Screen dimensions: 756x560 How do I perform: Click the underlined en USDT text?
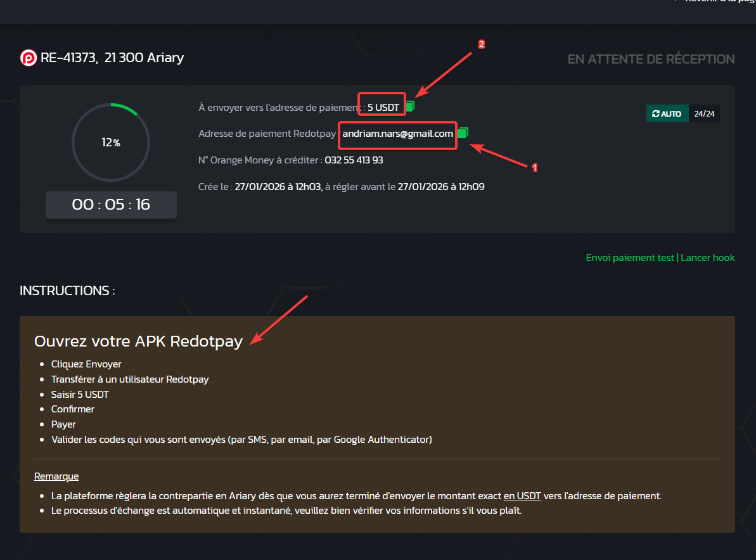522,495
